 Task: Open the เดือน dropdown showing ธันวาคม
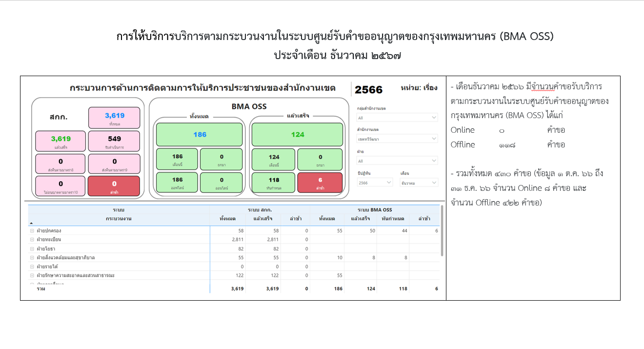click(x=418, y=183)
